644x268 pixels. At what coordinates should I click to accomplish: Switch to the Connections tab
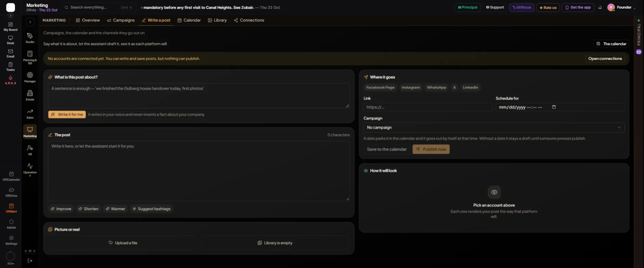[x=249, y=20]
